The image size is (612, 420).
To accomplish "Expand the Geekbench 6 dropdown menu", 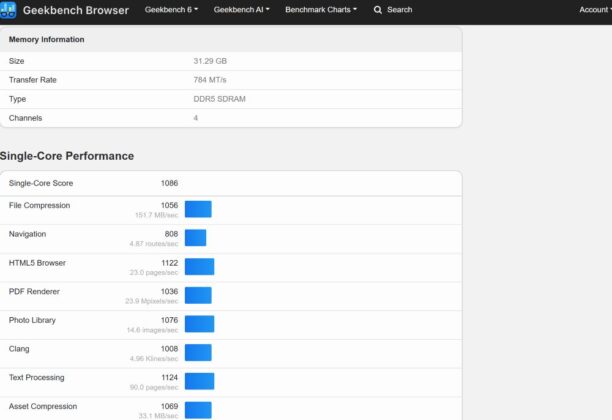I will click(171, 10).
